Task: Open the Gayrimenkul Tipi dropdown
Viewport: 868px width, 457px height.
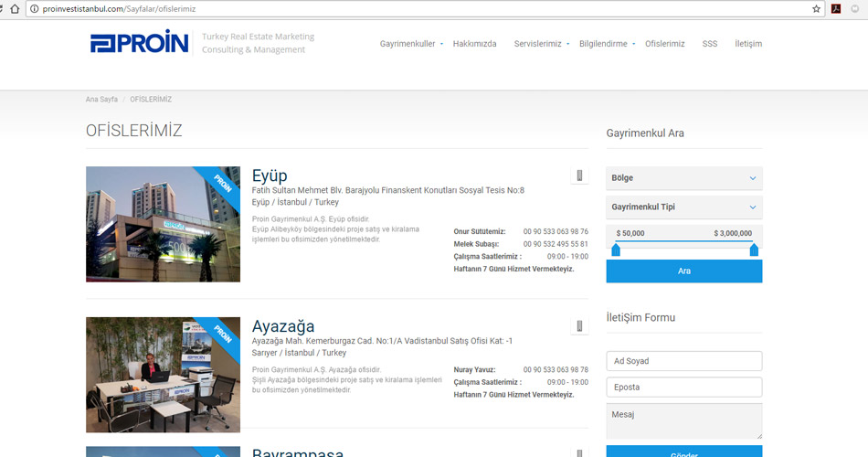Action: pos(683,207)
